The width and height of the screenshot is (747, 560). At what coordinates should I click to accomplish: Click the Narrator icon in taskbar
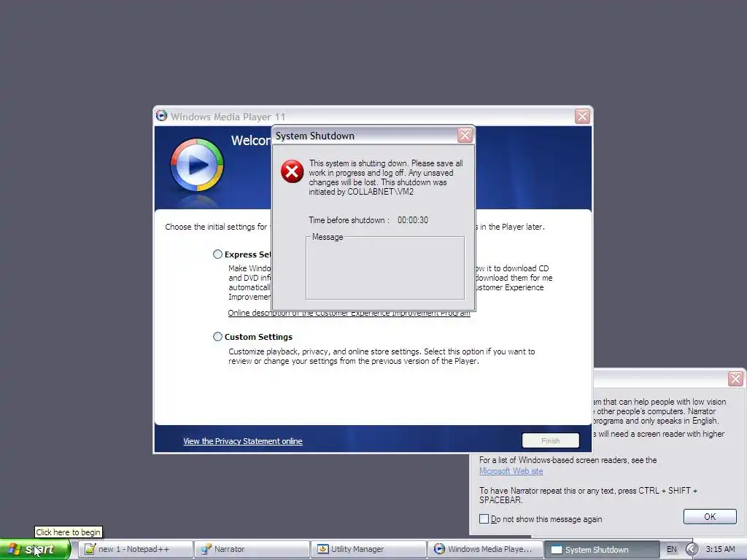tap(206, 549)
